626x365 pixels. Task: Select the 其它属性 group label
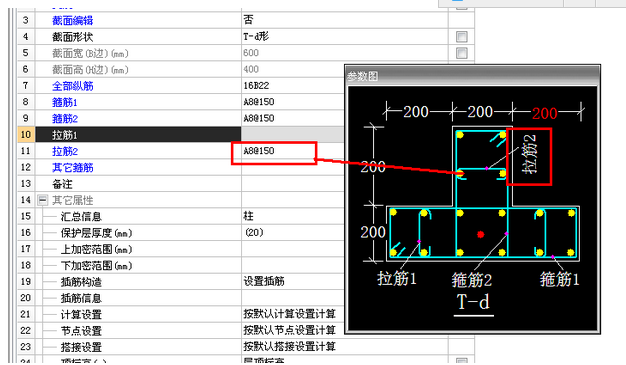click(x=72, y=200)
